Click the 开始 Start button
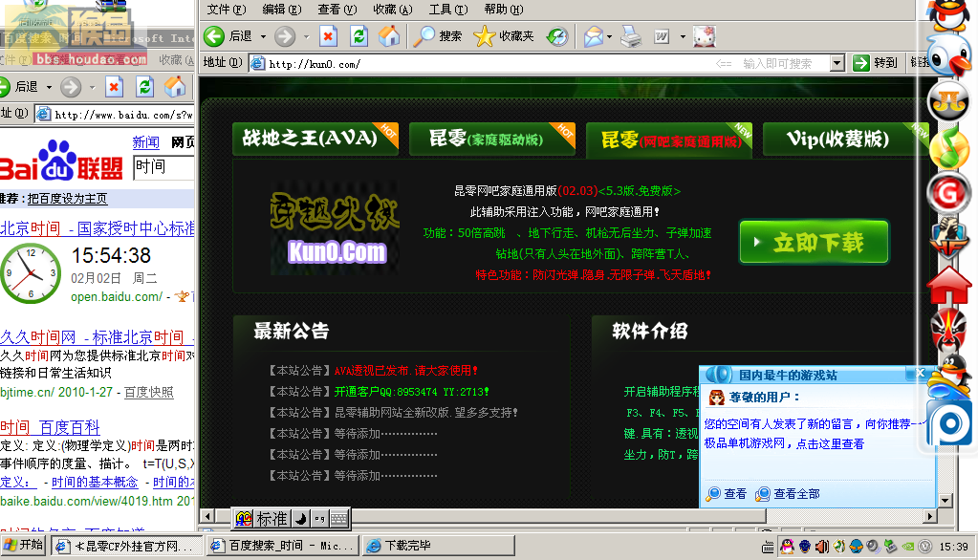This screenshot has width=978, height=560. pos(24,545)
